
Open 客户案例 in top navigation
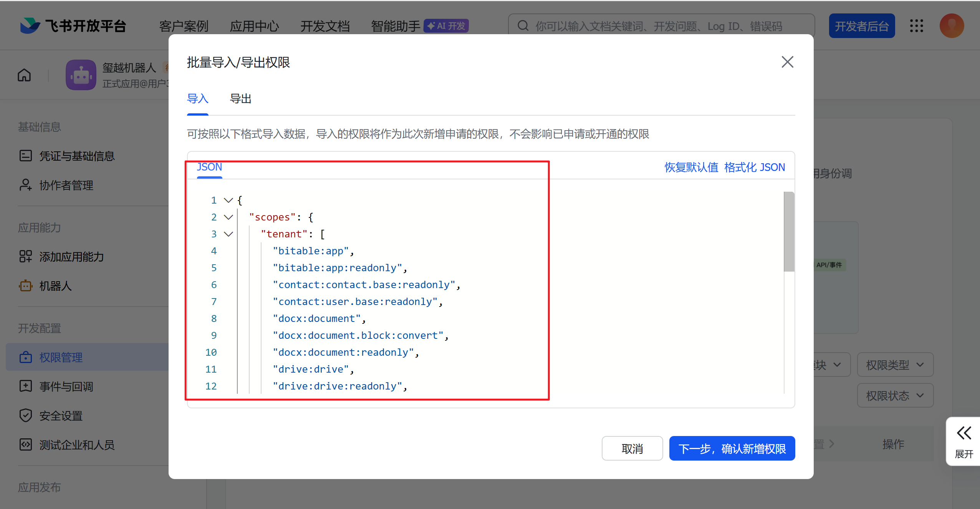pos(184,26)
